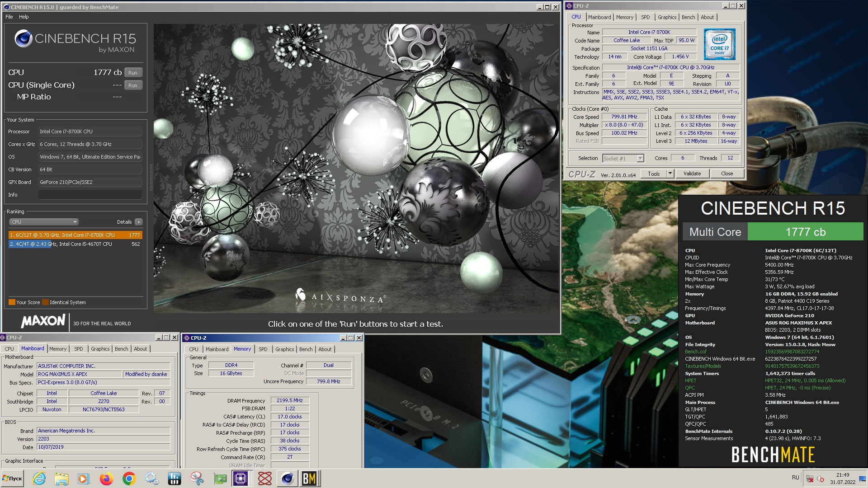Click the Max Core Frequency 5400.00 MHz value
The image size is (868, 488).
(779, 265)
